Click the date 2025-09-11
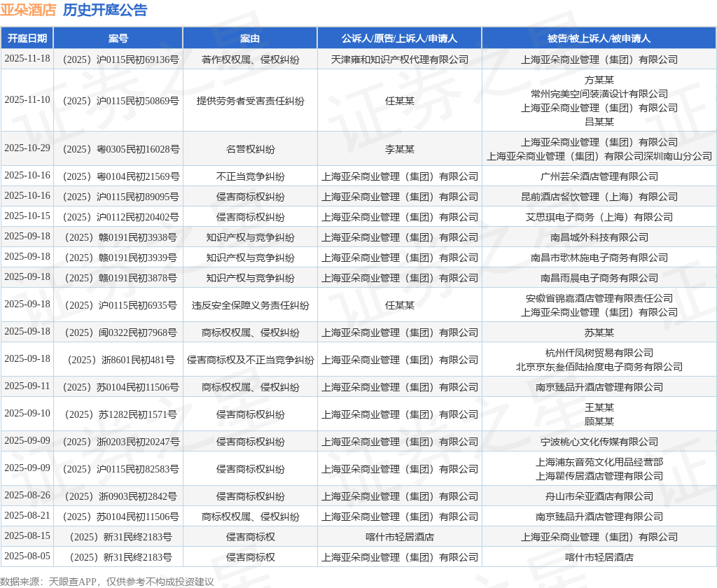Image resolution: width=717 pixels, height=588 pixels. pyautogui.click(x=27, y=386)
